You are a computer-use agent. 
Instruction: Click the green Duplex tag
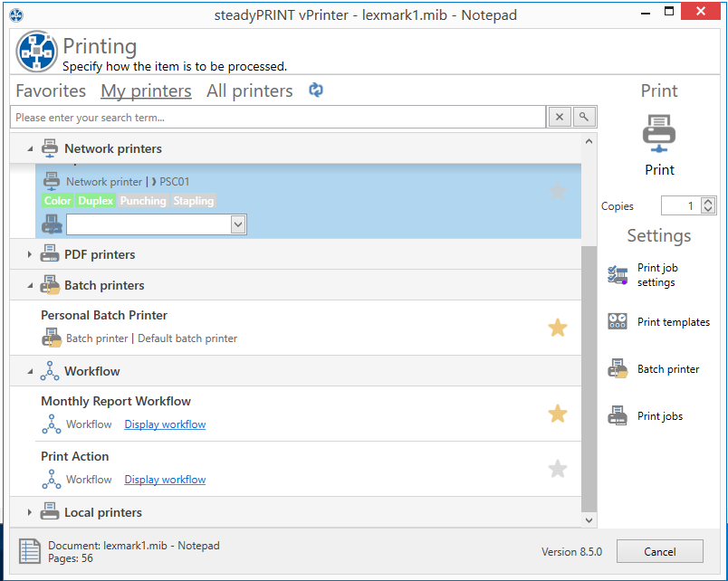(x=96, y=201)
